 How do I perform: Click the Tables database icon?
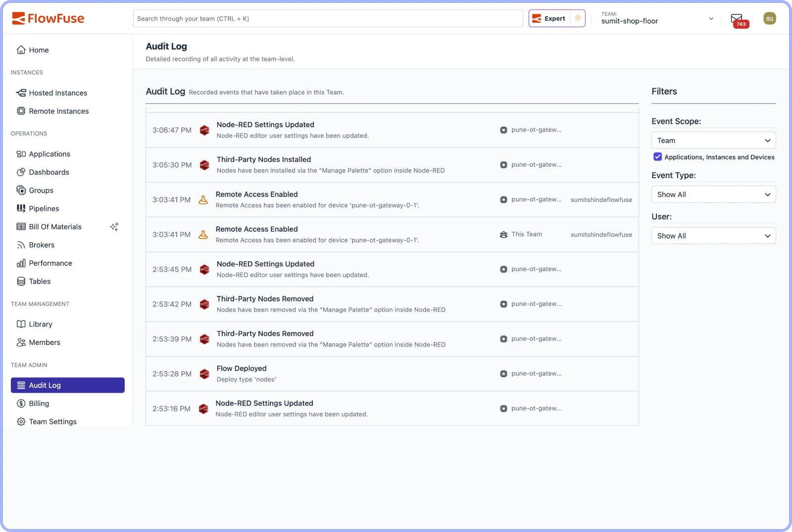(21, 282)
